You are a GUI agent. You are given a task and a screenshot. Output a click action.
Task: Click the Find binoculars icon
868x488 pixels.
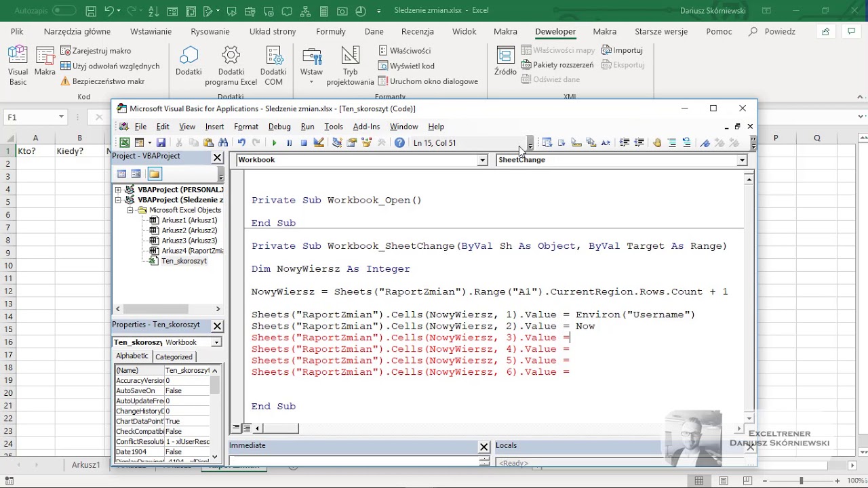(x=223, y=143)
